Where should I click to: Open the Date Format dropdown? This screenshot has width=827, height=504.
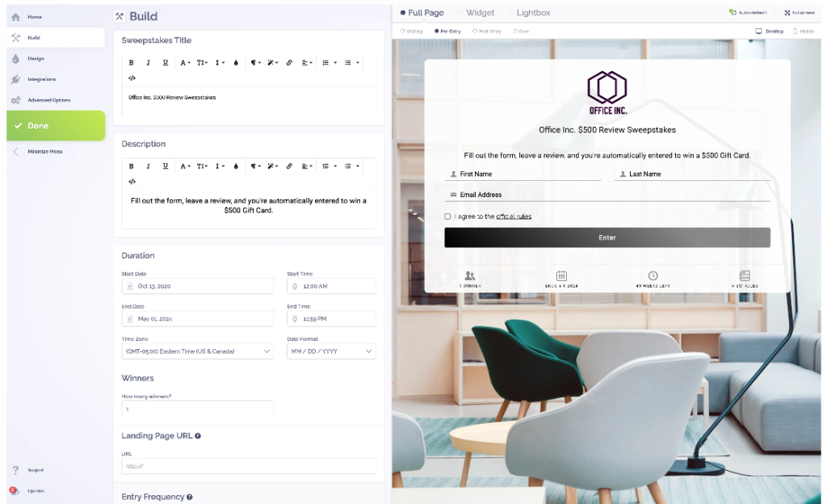point(331,351)
